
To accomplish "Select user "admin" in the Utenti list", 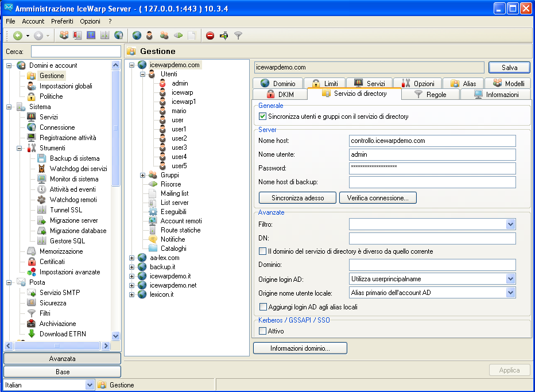I will [180, 83].
